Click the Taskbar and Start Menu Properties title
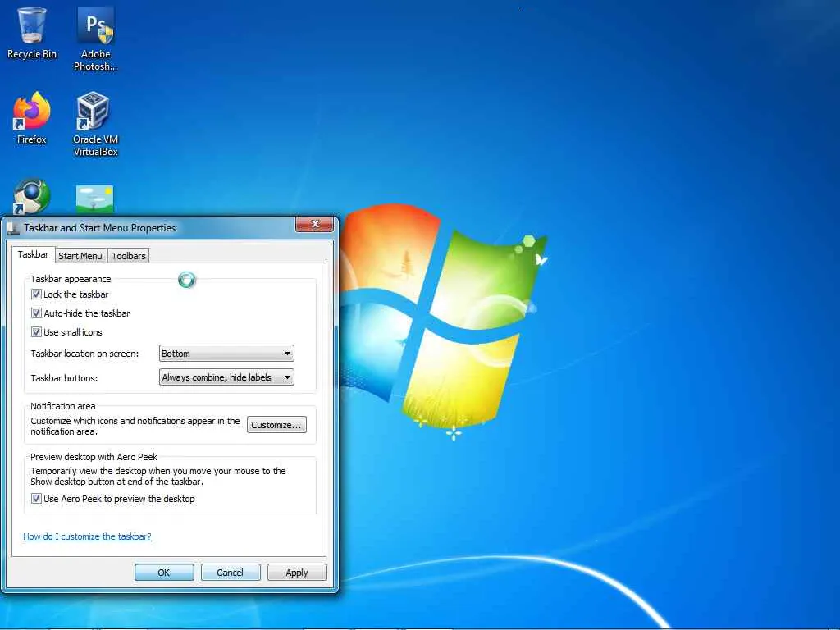 (99, 228)
